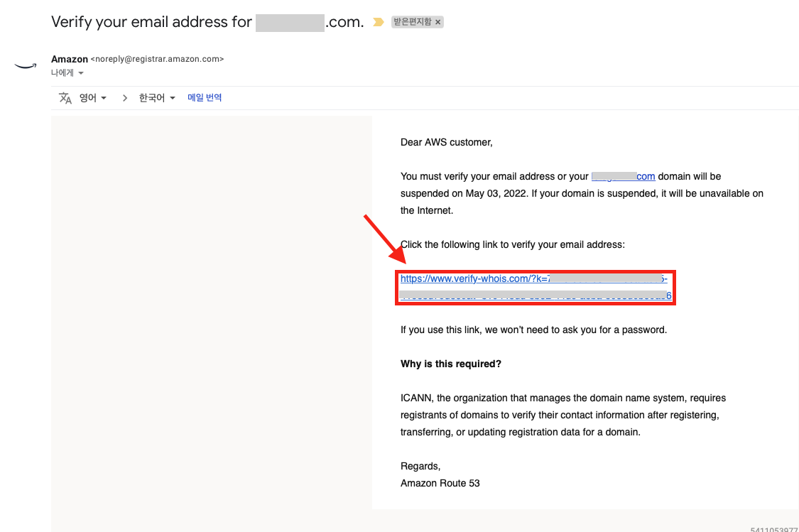Image resolution: width=799 pixels, height=532 pixels.
Task: Click the arrow between the two languages
Action: click(125, 98)
